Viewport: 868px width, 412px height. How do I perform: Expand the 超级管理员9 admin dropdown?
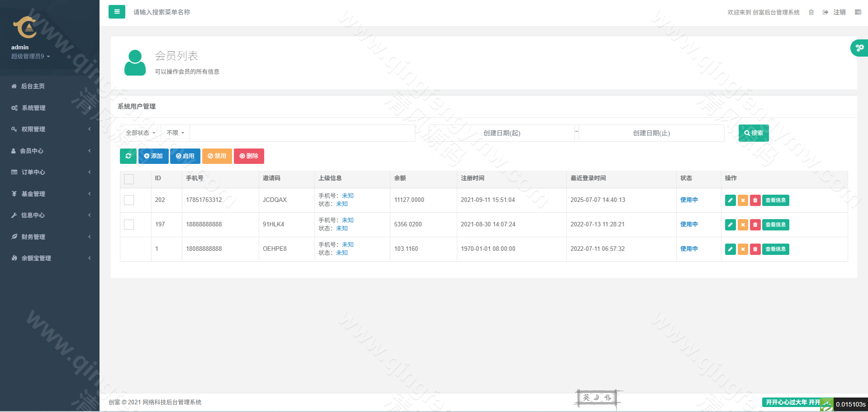tap(30, 56)
